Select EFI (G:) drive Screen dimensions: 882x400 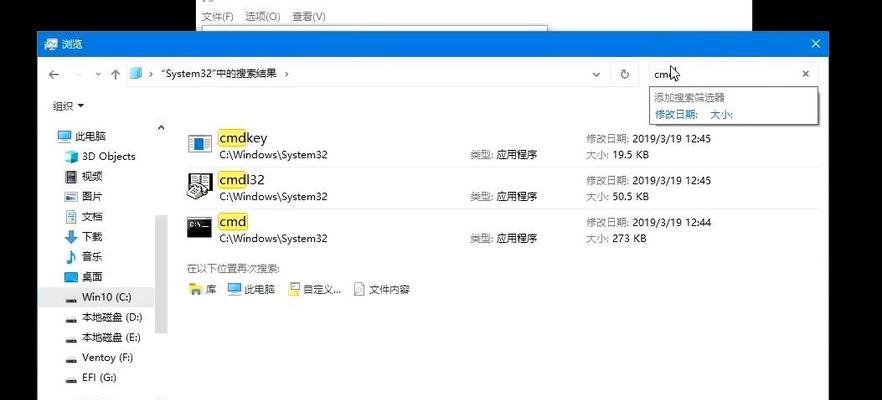[91, 377]
